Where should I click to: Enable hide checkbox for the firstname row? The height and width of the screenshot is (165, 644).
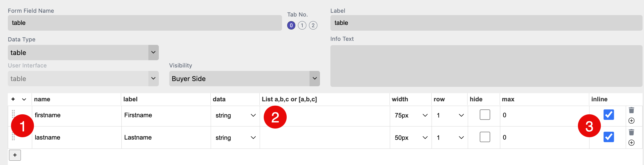pyautogui.click(x=485, y=115)
